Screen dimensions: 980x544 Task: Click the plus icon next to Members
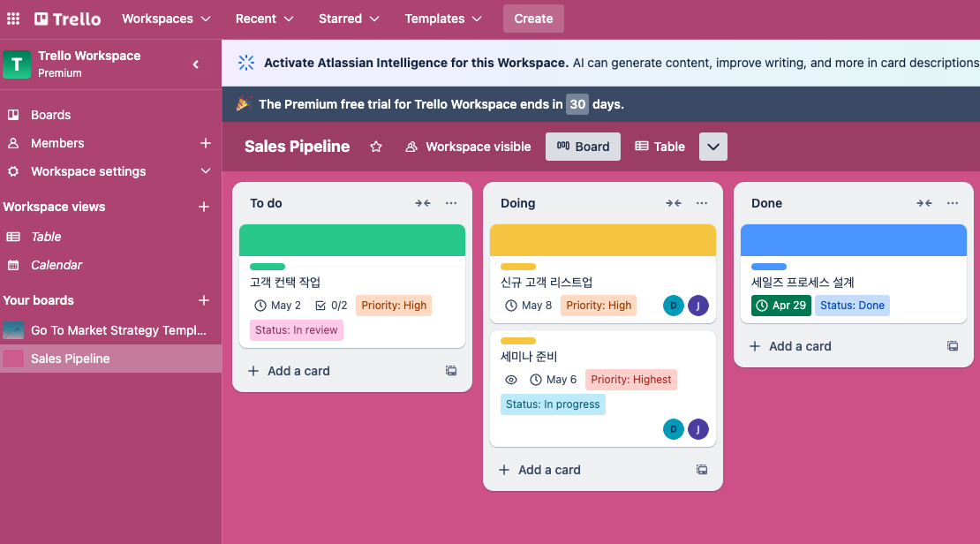205,143
